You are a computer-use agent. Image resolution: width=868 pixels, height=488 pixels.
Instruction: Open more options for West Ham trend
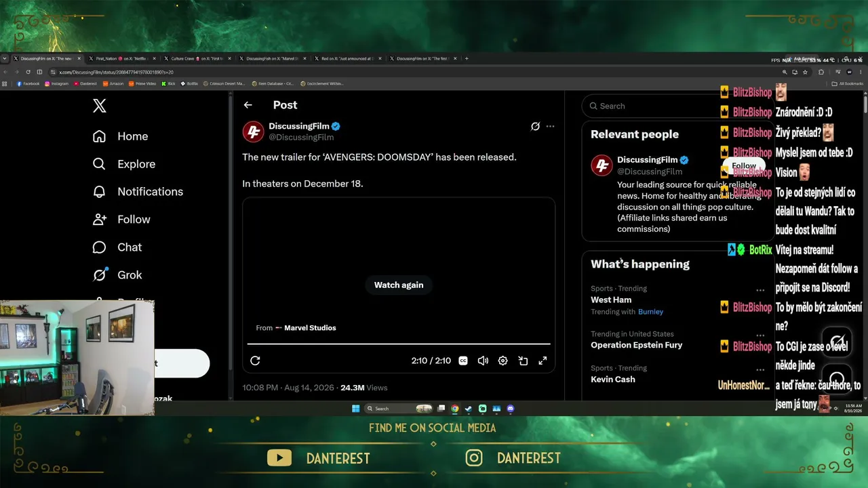tap(760, 289)
